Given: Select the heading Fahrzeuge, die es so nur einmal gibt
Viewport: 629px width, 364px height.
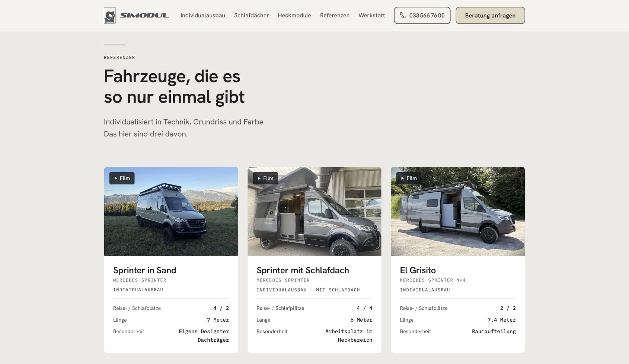Looking at the screenshot, I should (x=174, y=87).
